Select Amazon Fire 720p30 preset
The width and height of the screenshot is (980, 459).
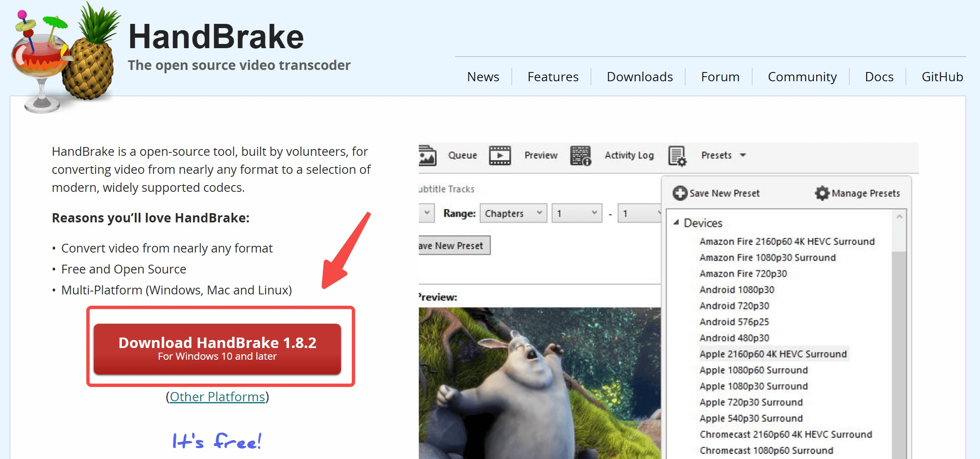coord(743,273)
